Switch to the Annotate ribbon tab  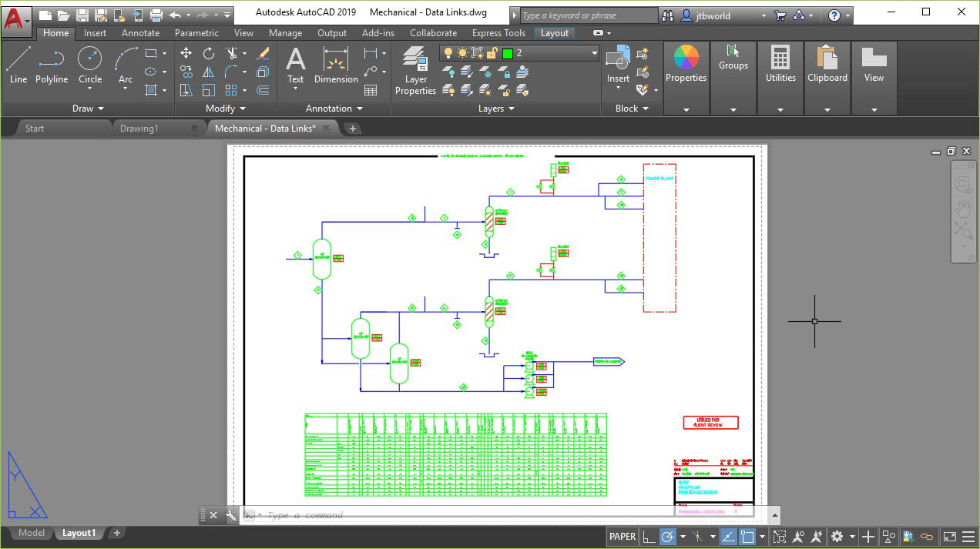(x=141, y=33)
